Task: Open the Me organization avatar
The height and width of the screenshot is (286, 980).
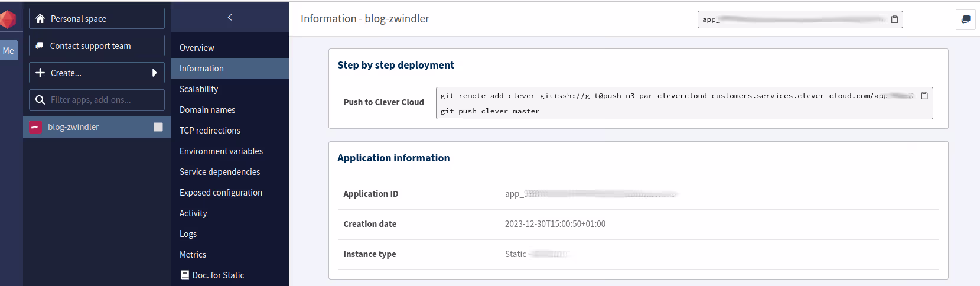Action: coord(9,51)
